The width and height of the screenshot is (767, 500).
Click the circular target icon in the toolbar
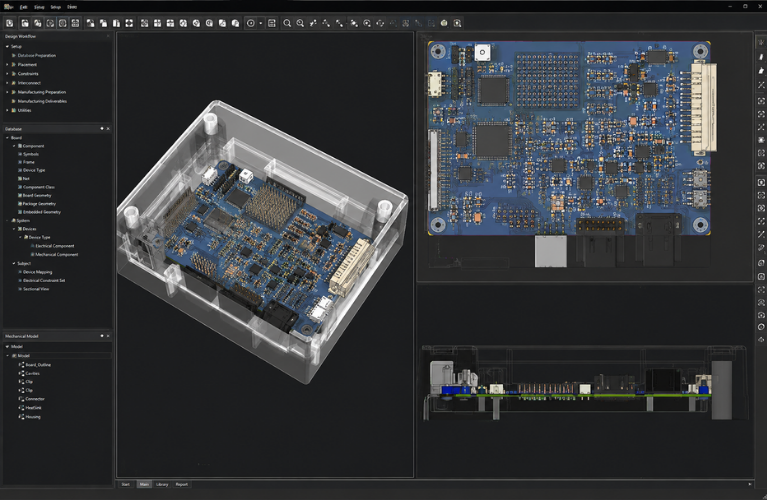coord(250,23)
